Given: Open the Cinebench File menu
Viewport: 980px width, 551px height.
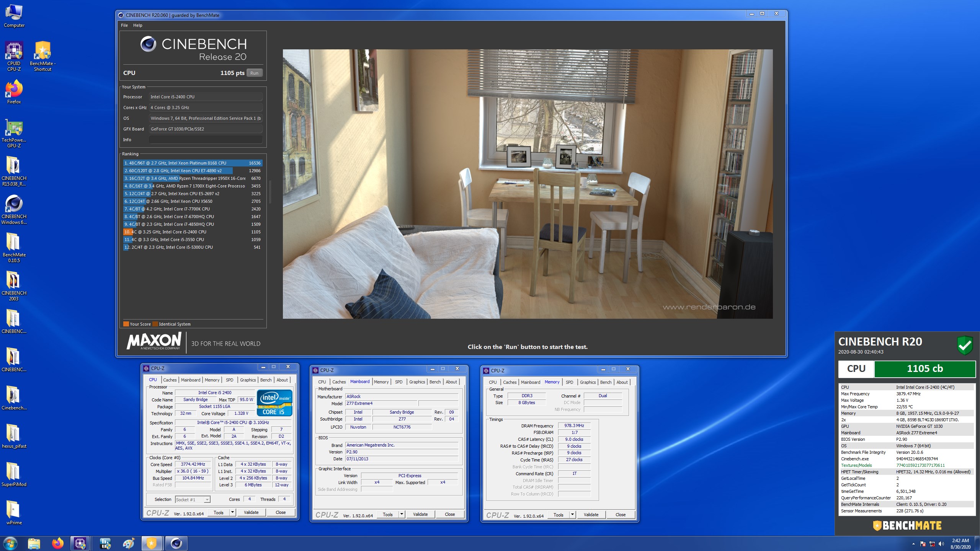Looking at the screenshot, I should point(124,25).
